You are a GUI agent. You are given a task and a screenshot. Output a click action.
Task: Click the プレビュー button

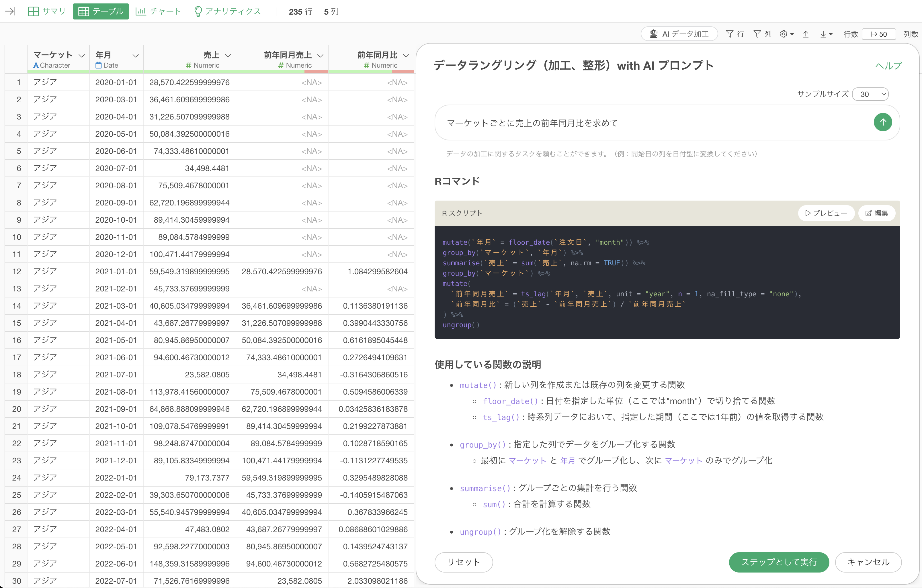(x=826, y=213)
